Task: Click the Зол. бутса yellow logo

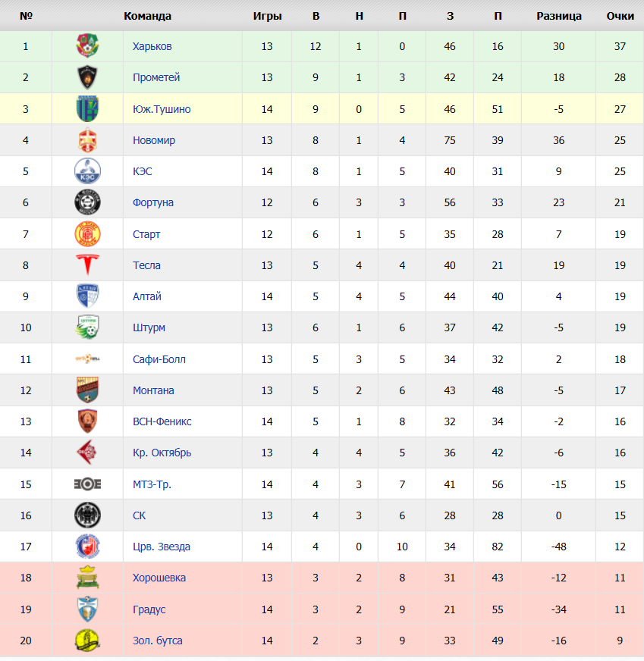Action: point(87,641)
